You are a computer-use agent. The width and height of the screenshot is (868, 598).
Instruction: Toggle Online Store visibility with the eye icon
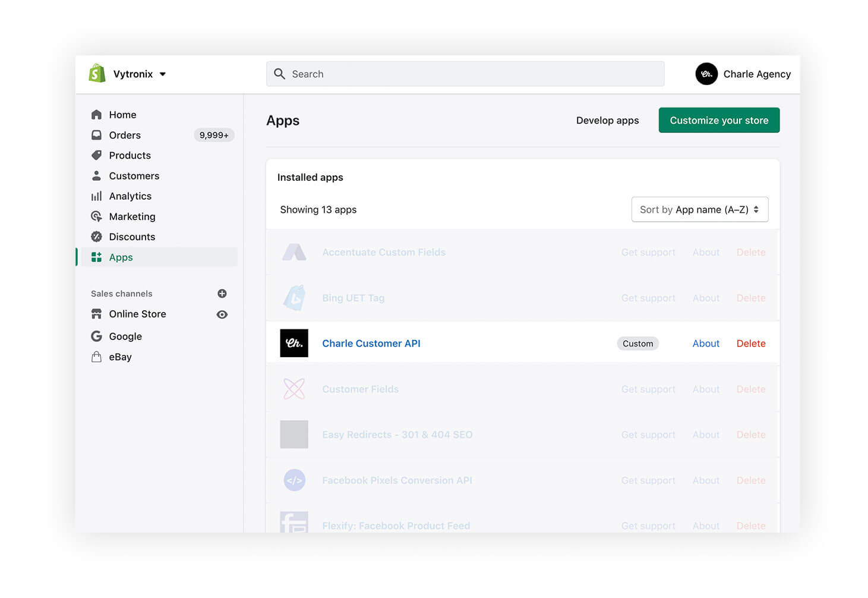(x=222, y=314)
